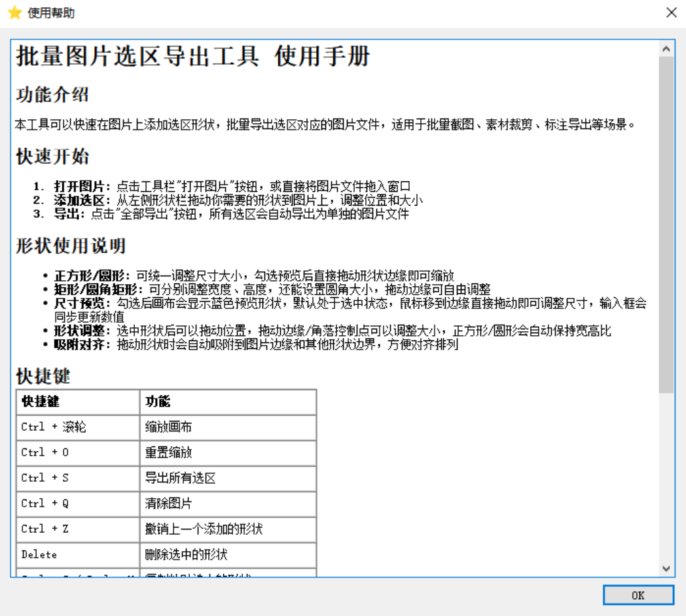The width and height of the screenshot is (686, 616).
Task: Click the bold 尺寸预览 bullet label
Action: (81, 302)
